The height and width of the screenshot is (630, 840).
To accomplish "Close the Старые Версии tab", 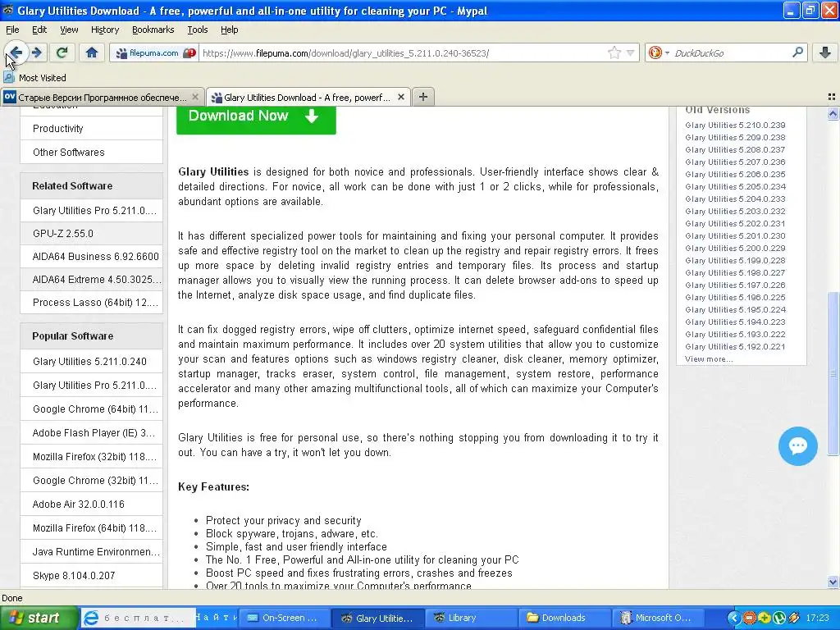I will pos(195,98).
